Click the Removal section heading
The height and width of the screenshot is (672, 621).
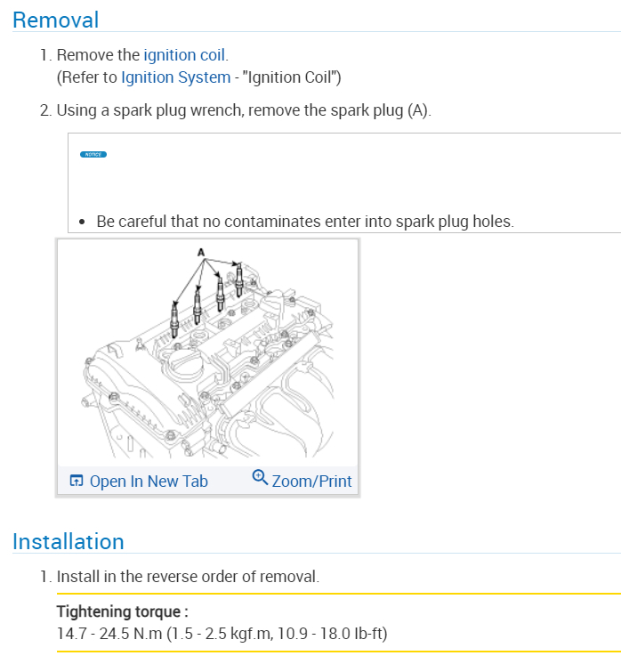(56, 20)
